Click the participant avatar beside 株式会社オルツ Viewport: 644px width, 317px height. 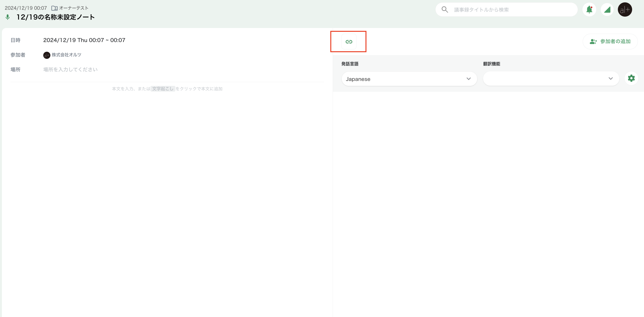(x=47, y=55)
